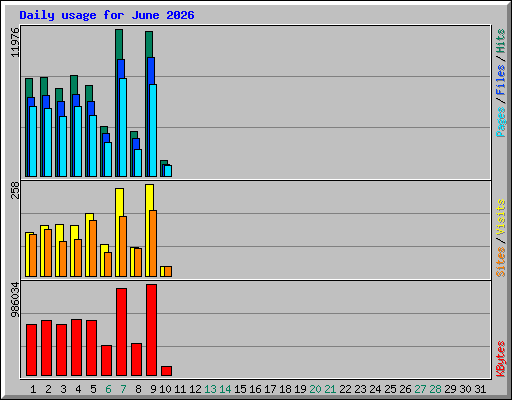Select day label '1' on the axis
Image resolution: width=512 pixels, height=400 pixels.
pyautogui.click(x=33, y=389)
